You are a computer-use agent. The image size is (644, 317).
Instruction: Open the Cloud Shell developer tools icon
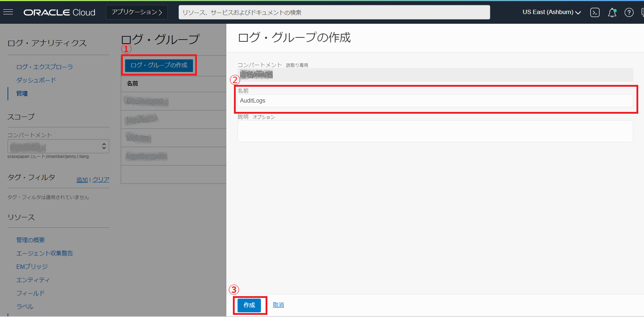point(595,13)
